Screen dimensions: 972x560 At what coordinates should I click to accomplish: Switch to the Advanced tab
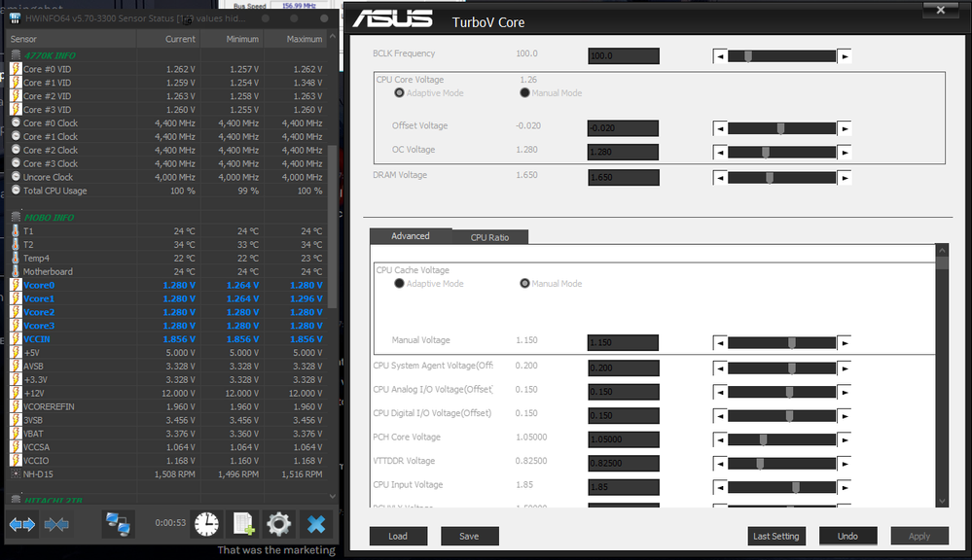(x=411, y=236)
